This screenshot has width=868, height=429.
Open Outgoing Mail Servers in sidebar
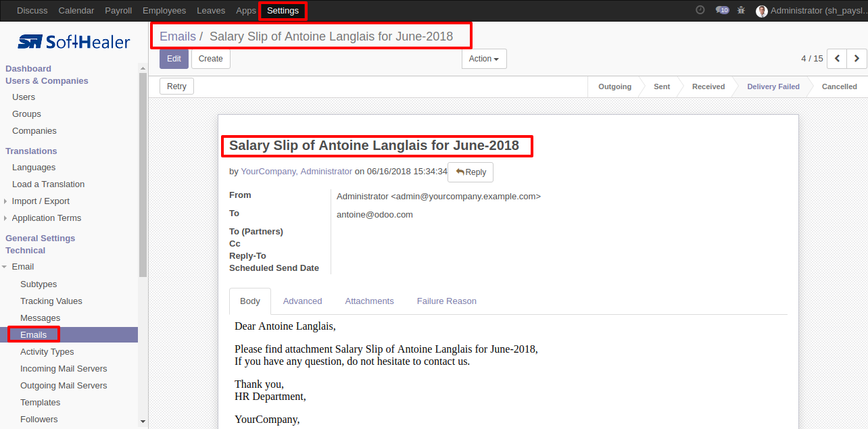point(64,386)
